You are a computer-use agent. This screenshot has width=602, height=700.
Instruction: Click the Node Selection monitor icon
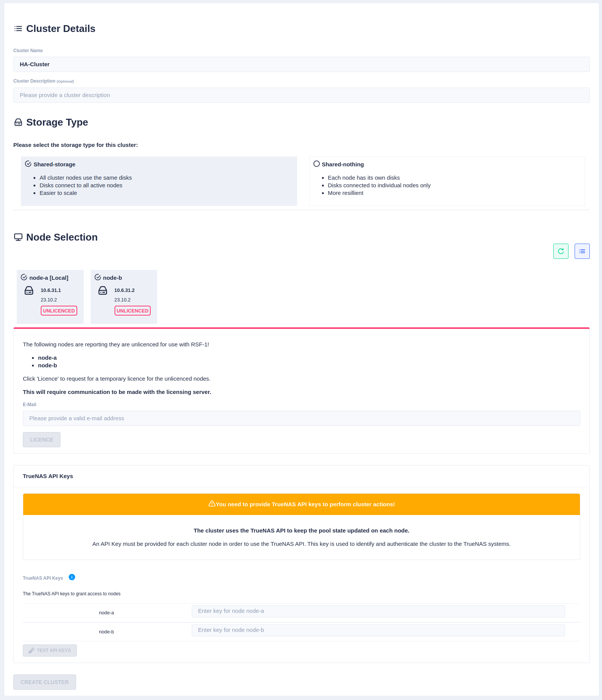[18, 237]
